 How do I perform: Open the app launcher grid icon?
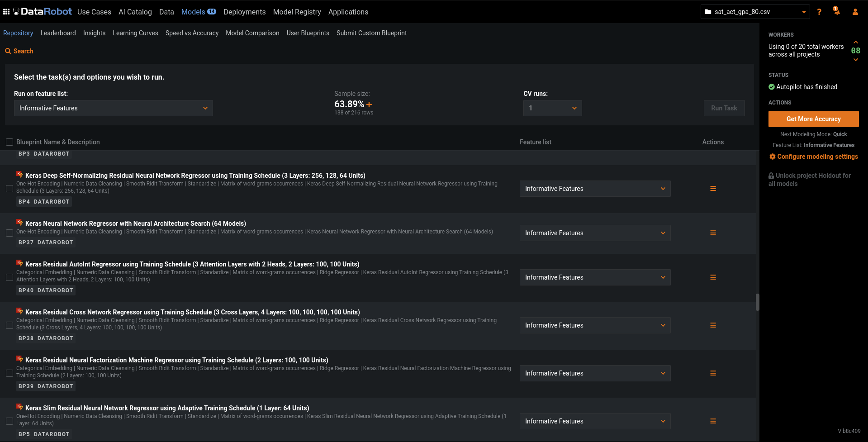click(x=6, y=12)
